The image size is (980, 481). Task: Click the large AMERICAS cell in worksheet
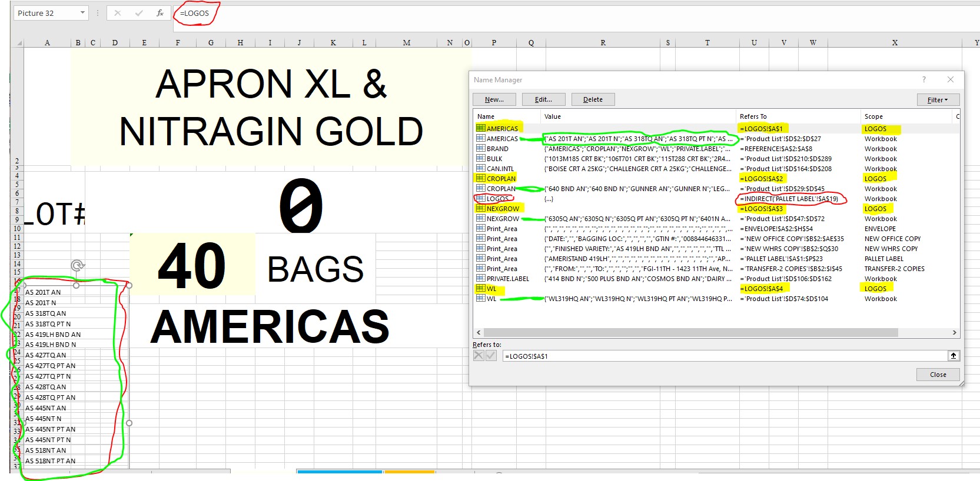270,326
